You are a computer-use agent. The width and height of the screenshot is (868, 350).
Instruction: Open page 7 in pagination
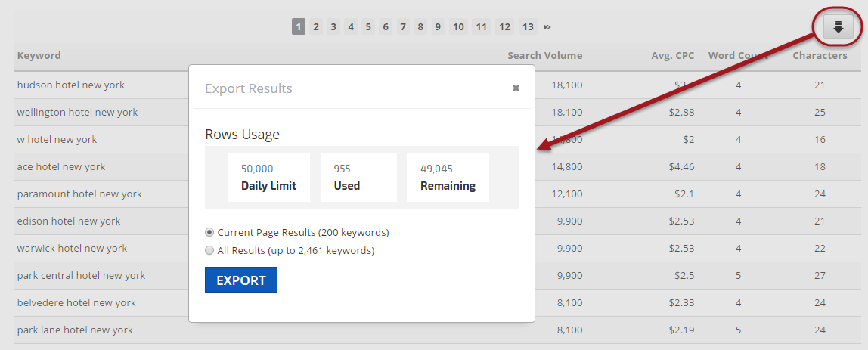pos(403,27)
